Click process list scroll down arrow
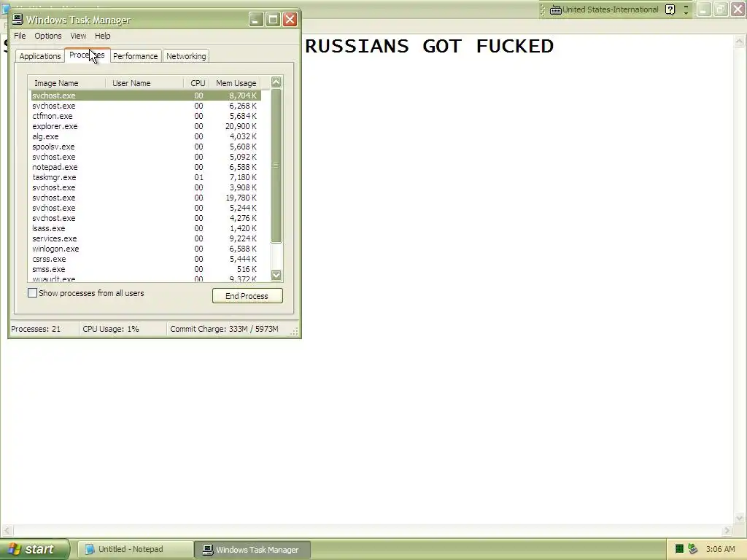Screen dimensions: 747x560 (x=276, y=275)
